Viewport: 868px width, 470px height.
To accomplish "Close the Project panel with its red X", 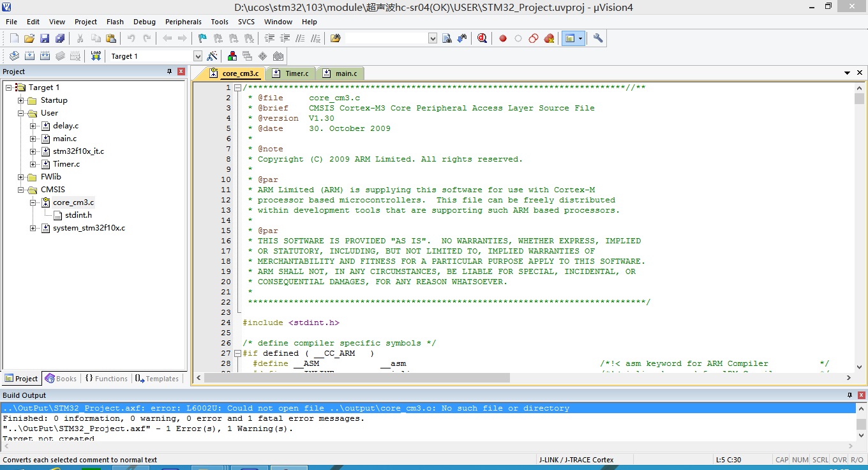I will coord(181,72).
